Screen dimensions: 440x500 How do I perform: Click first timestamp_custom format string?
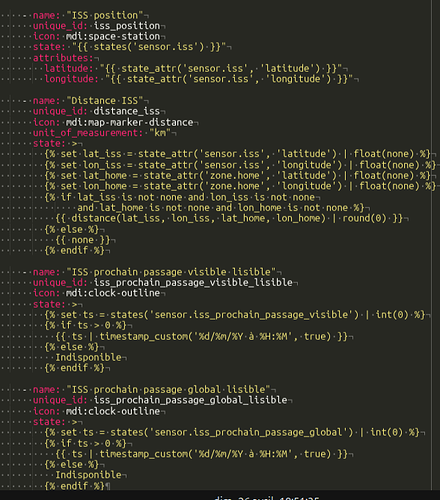[243, 336]
